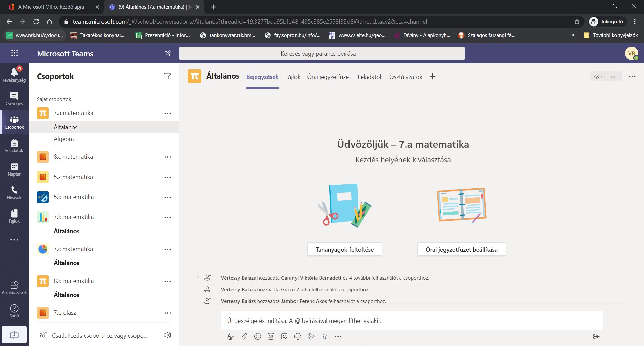Open channel more options ellipsis at top right
This screenshot has height=346, width=644.
point(632,76)
